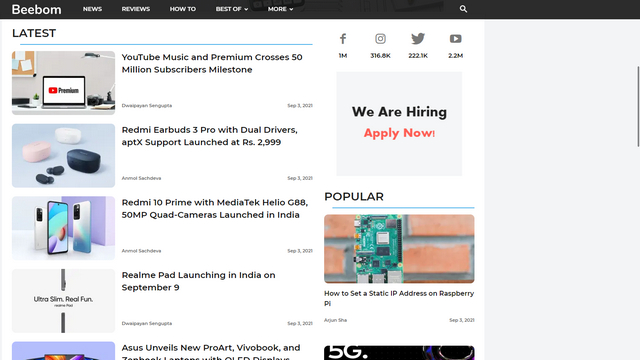Image resolution: width=640 pixels, height=360 pixels.
Task: Click the Realme Pad Ultra Slim thumbnail
Action: 63,301
